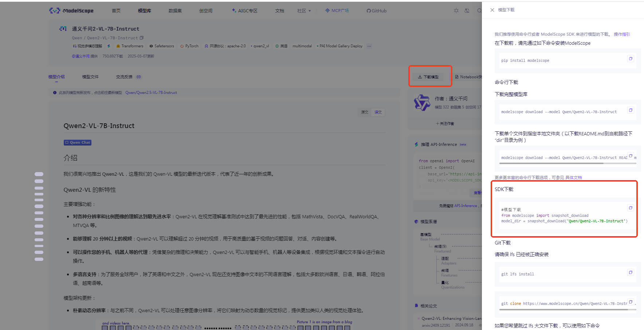The height and width of the screenshot is (330, 644).
Task: Copy the Qwen/Qwen2-VL-7B-Instruct model ID
Action: pyautogui.click(x=142, y=38)
